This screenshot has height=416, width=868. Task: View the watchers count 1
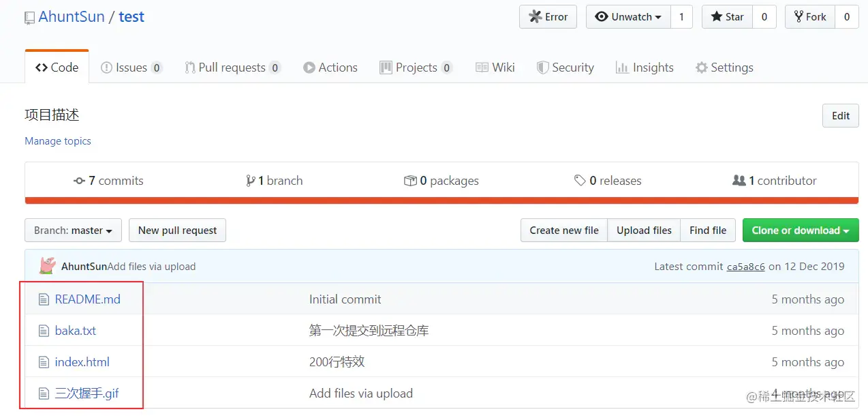pos(681,17)
